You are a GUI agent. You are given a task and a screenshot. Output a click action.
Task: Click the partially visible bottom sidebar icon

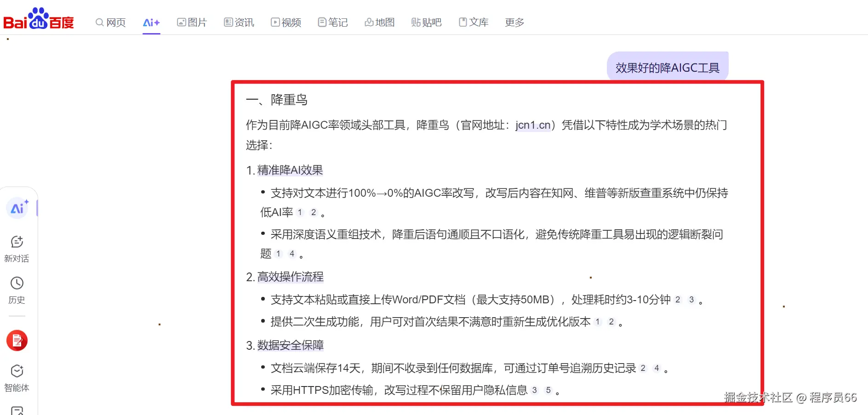[x=17, y=410]
